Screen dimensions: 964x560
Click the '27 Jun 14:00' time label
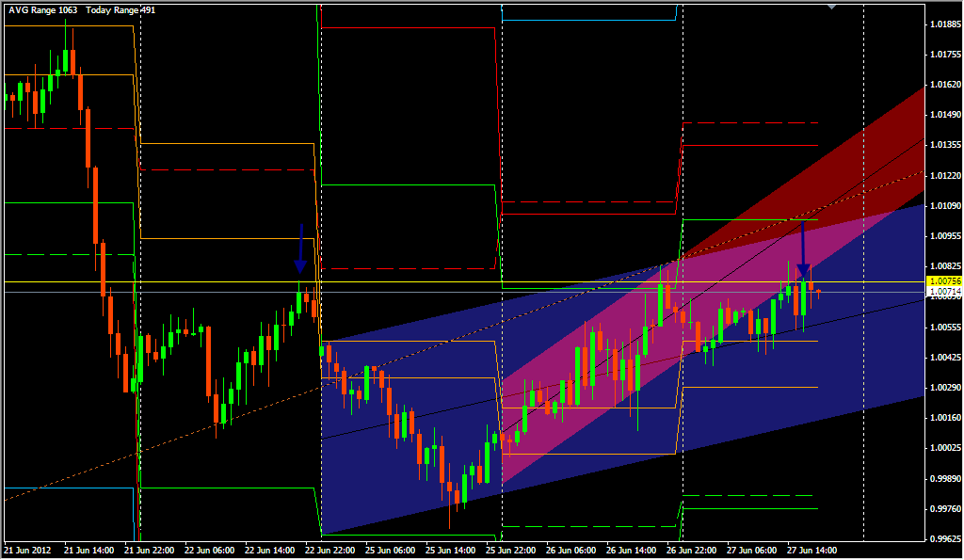[x=812, y=551]
